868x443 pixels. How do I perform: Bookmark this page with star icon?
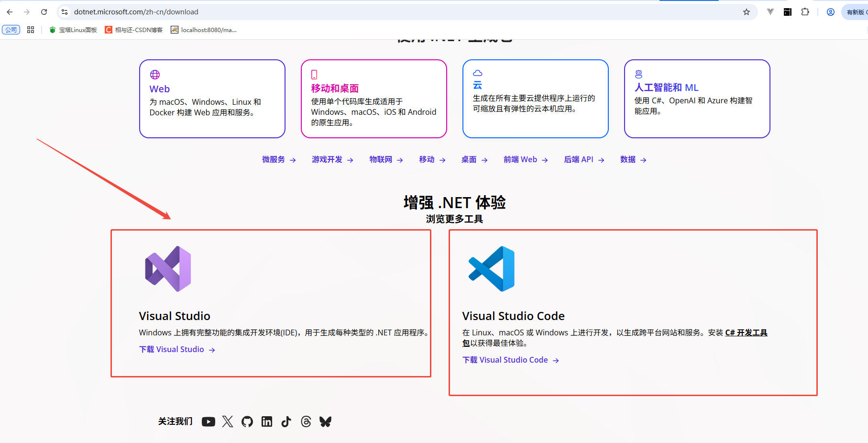click(747, 12)
